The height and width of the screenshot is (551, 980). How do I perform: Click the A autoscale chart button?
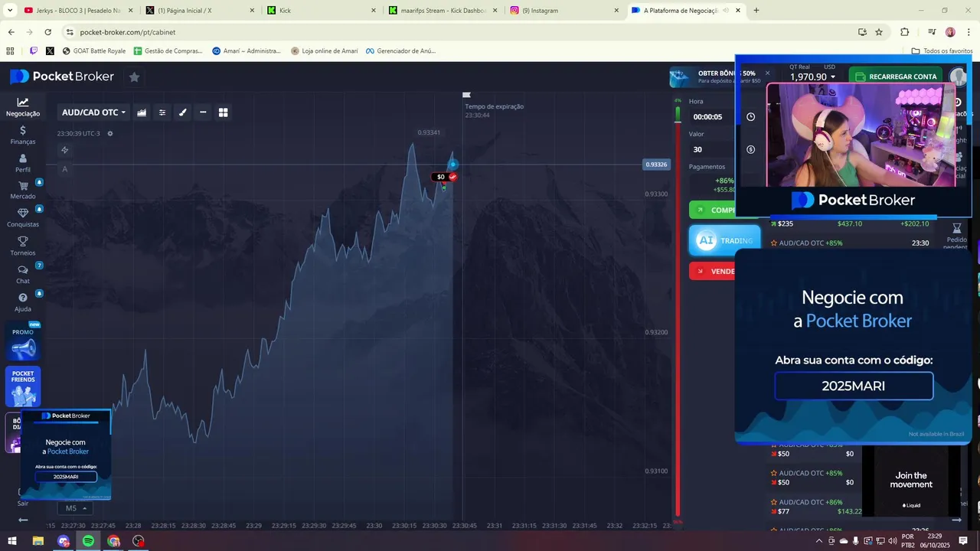(x=65, y=169)
